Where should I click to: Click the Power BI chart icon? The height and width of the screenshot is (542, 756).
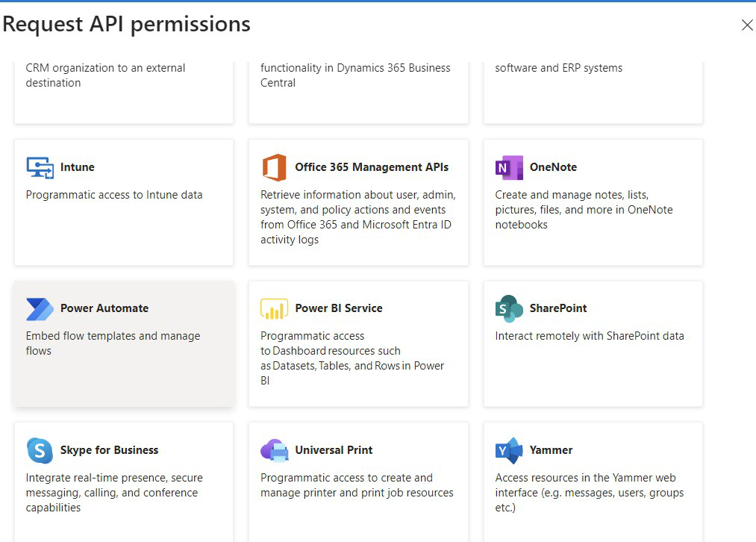coord(275,309)
